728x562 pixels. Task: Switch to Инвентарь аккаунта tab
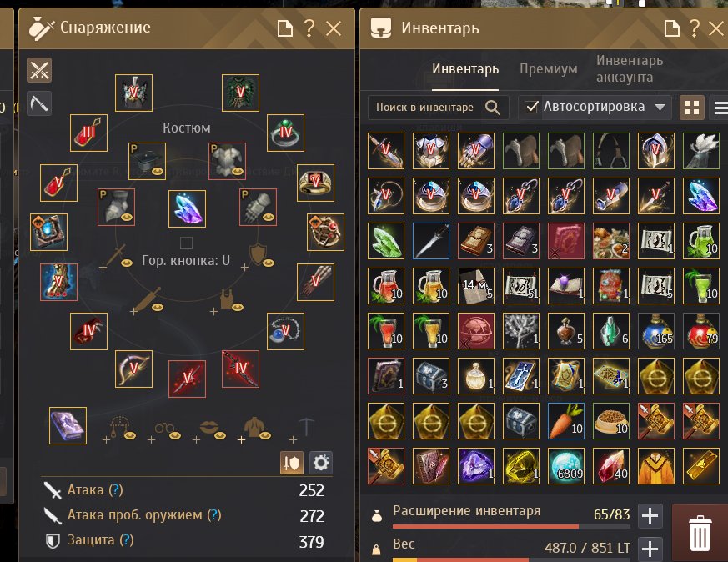click(x=630, y=68)
